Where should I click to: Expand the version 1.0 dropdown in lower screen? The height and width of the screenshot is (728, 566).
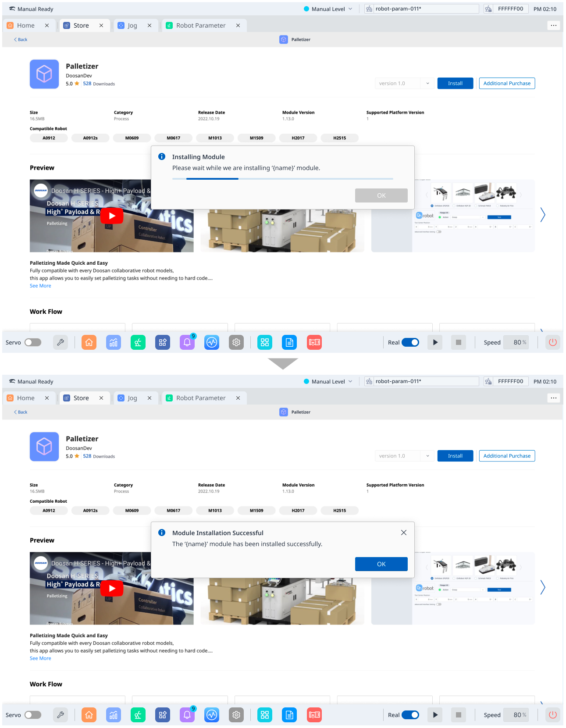(x=404, y=456)
